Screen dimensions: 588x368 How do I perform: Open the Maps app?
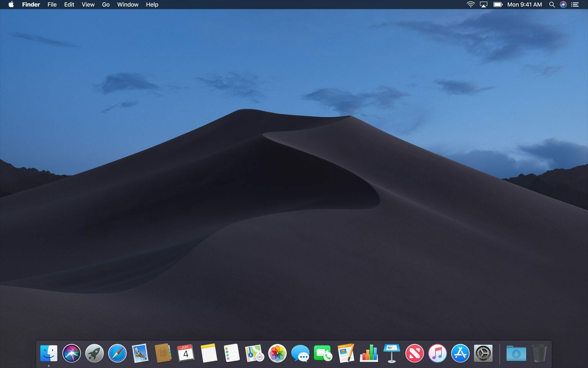[x=254, y=353]
